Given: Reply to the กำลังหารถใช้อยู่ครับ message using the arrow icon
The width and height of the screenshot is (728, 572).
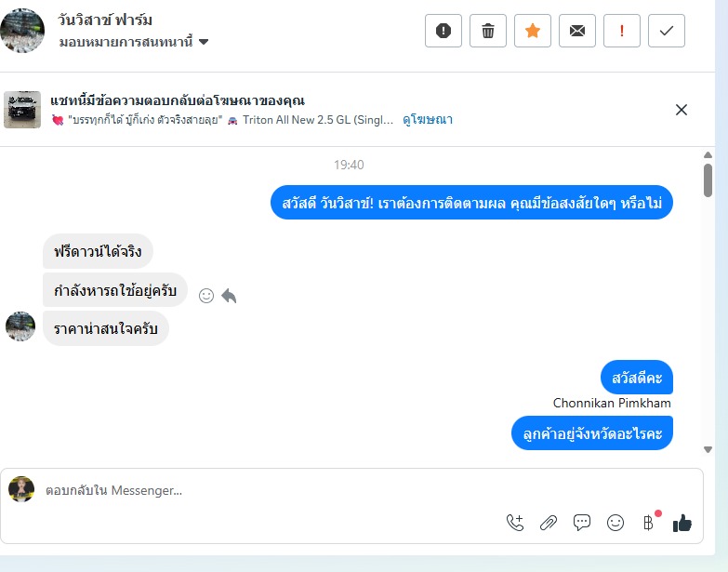Looking at the screenshot, I should pos(229,296).
